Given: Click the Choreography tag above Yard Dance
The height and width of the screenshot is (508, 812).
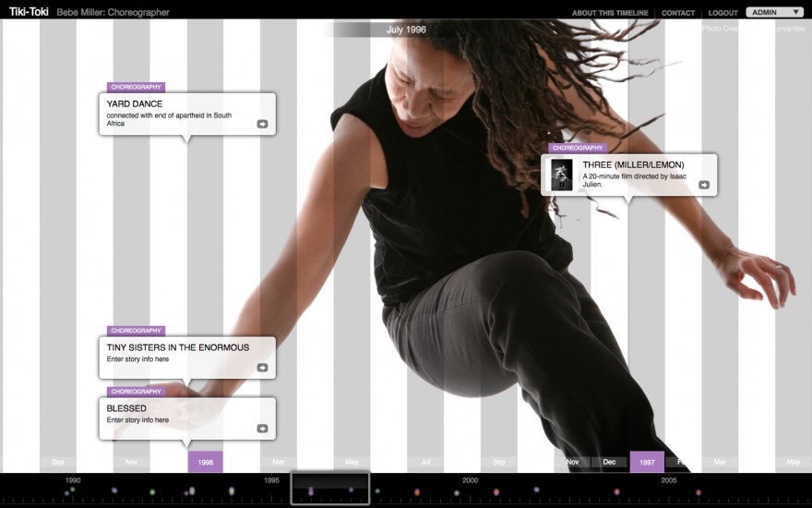Looking at the screenshot, I should [x=137, y=87].
